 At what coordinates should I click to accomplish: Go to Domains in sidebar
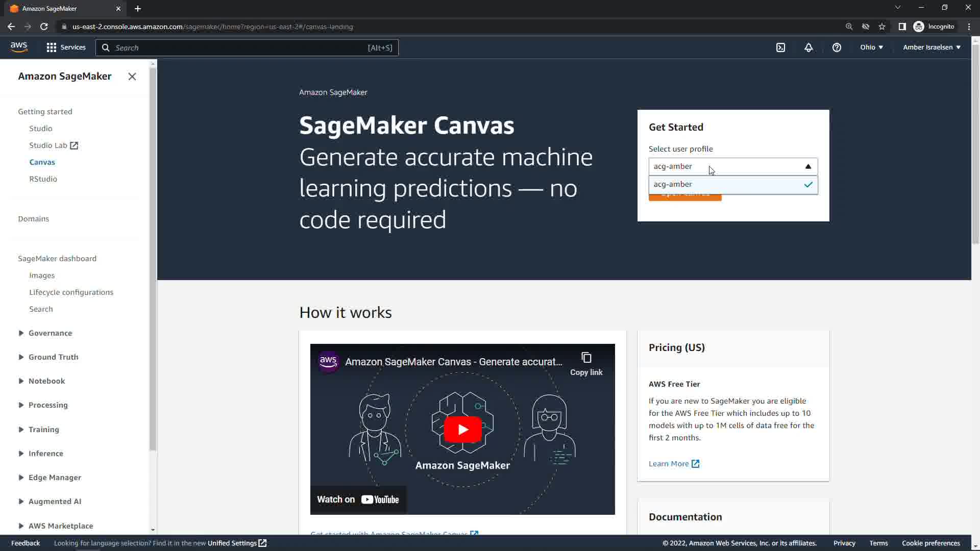click(34, 219)
